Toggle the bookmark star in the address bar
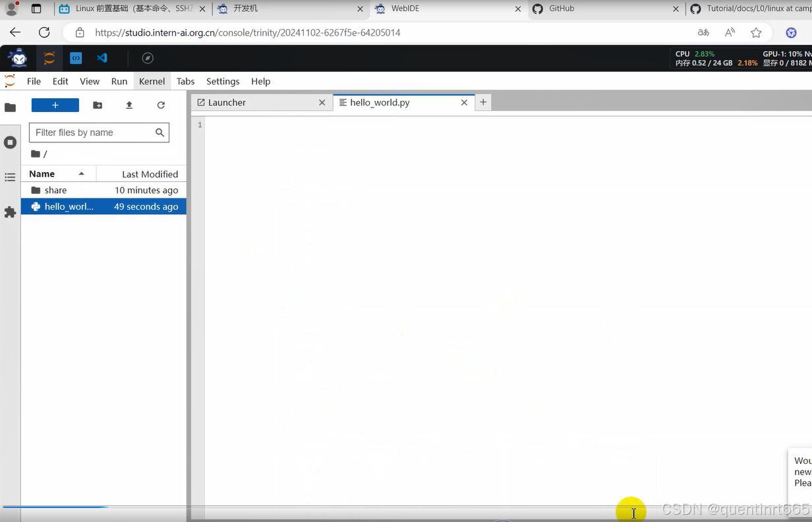 point(756,32)
